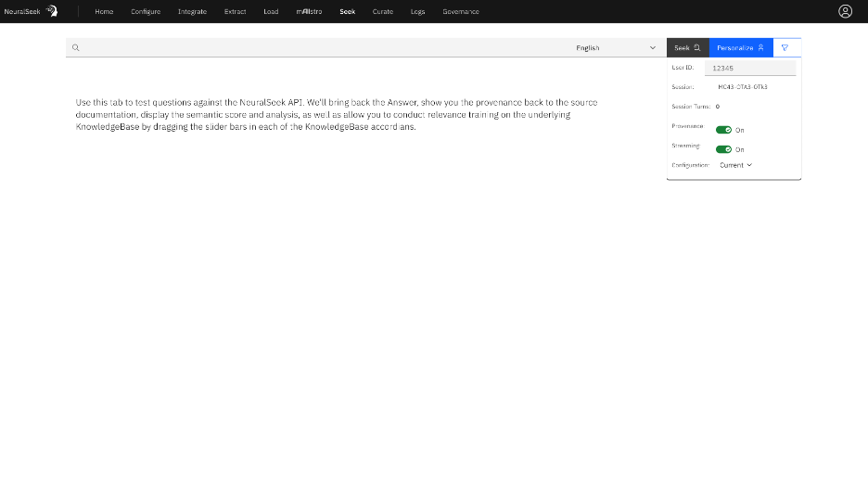Click the Personalize button
Screen dimensions: 868x486
pos(740,47)
